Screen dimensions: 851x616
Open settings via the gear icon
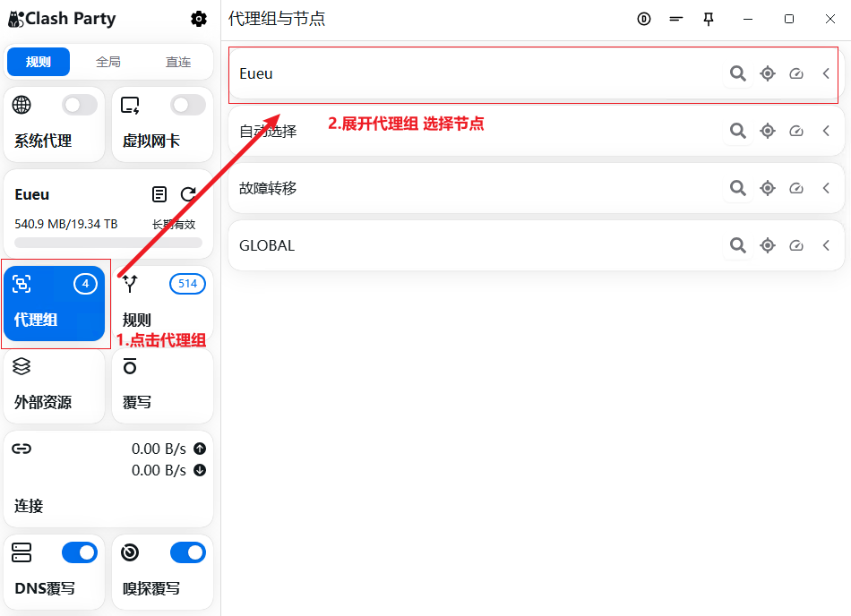199,19
